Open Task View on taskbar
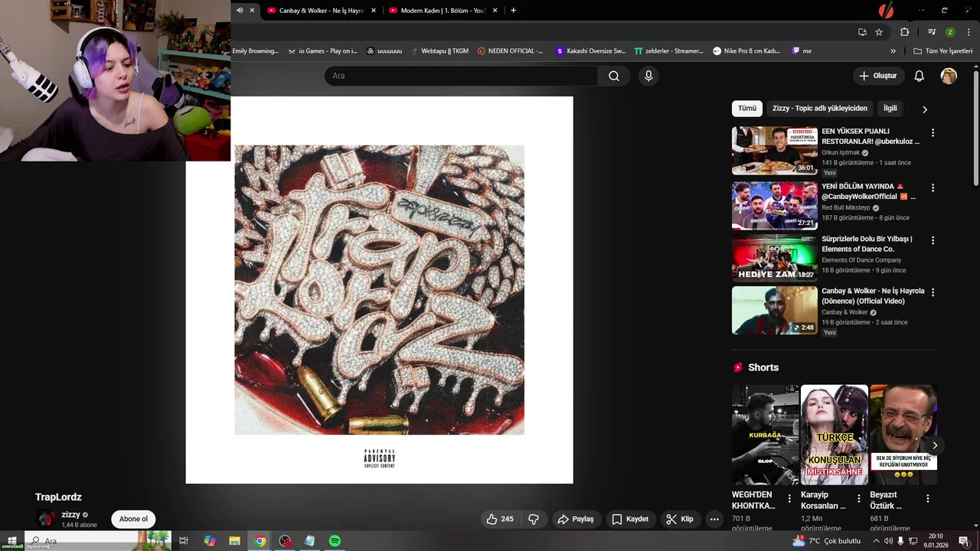The height and width of the screenshot is (551, 980). point(184,541)
